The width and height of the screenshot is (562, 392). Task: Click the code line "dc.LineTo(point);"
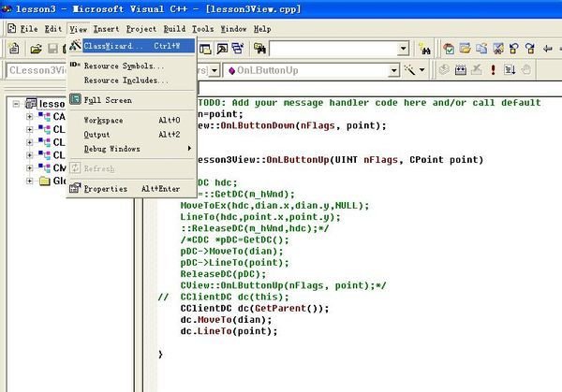[x=229, y=331]
